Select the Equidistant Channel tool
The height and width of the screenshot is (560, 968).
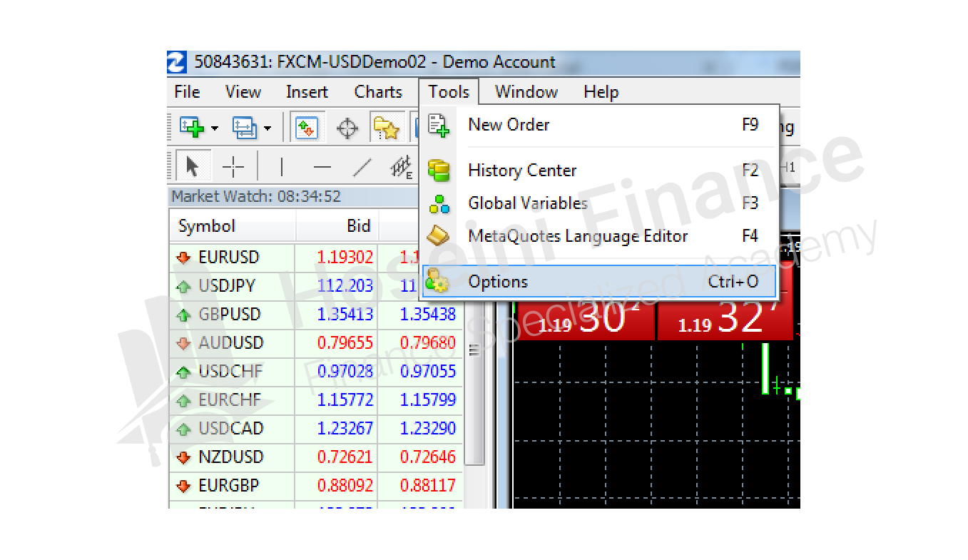click(x=402, y=168)
